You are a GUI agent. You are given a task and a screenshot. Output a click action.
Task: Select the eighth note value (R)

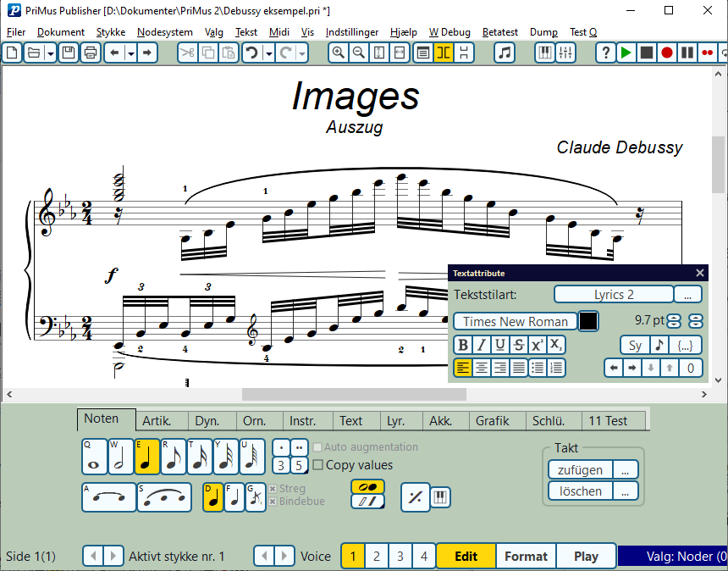click(x=174, y=457)
